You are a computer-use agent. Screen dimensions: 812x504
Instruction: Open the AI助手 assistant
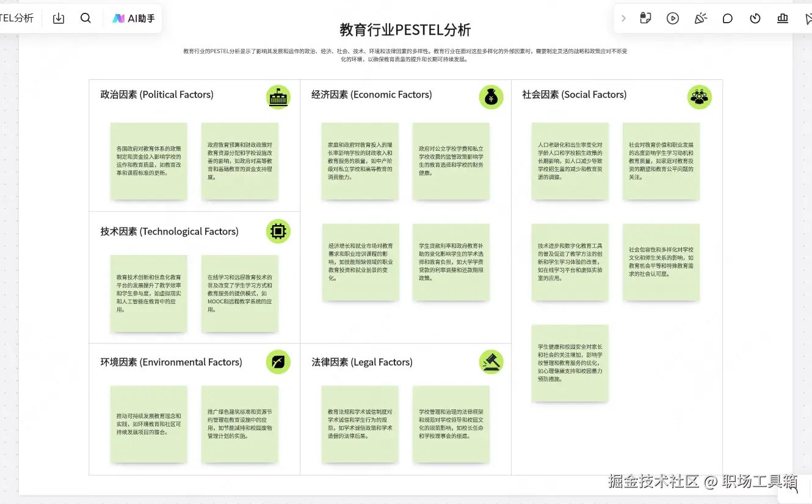click(x=134, y=18)
